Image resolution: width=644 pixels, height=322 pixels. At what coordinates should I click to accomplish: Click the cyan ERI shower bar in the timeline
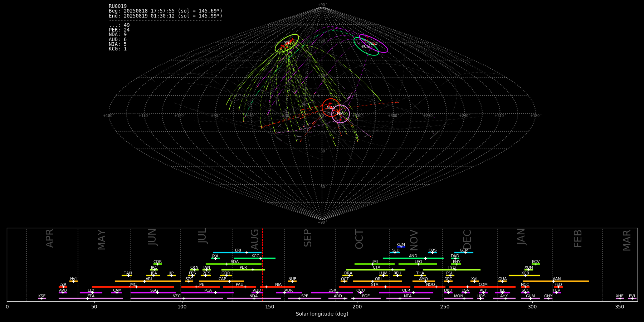click(237, 253)
